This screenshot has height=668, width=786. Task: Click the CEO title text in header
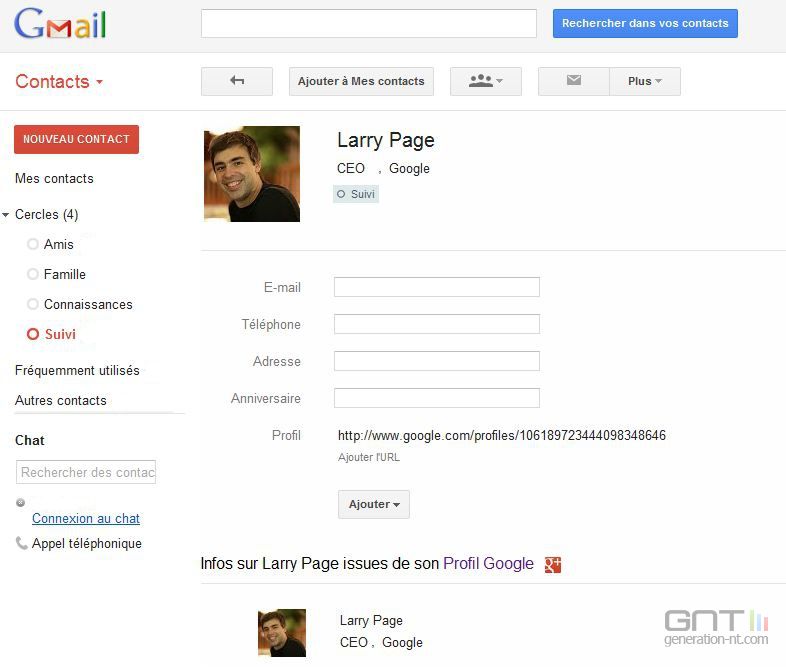pos(350,168)
